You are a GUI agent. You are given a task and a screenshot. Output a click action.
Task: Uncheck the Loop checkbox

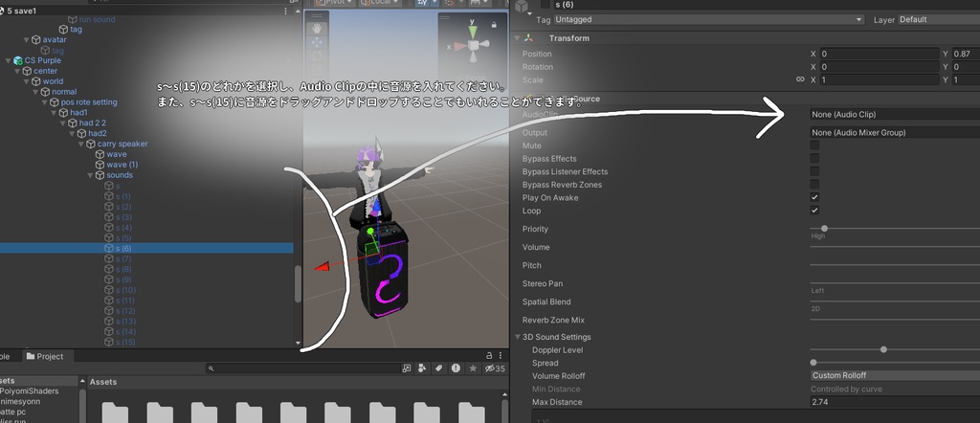pos(814,210)
